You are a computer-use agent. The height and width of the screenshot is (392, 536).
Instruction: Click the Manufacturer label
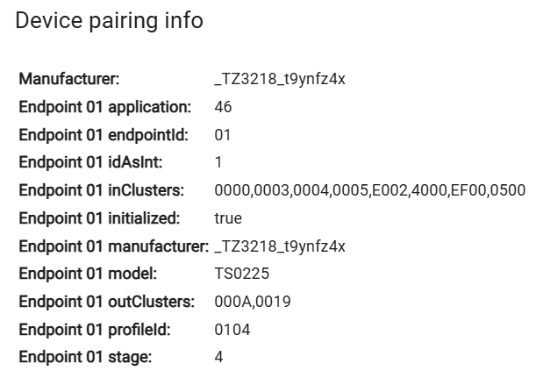[68, 80]
